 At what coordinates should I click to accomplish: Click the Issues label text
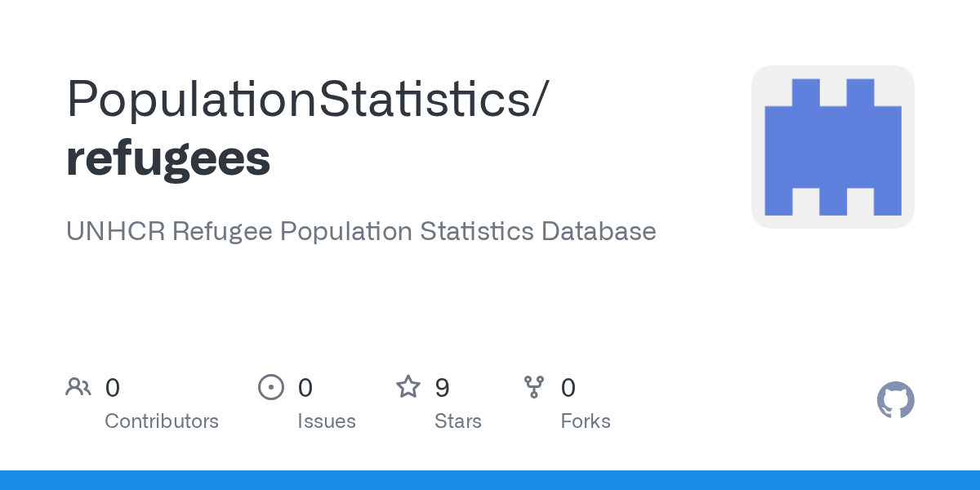pyautogui.click(x=327, y=421)
